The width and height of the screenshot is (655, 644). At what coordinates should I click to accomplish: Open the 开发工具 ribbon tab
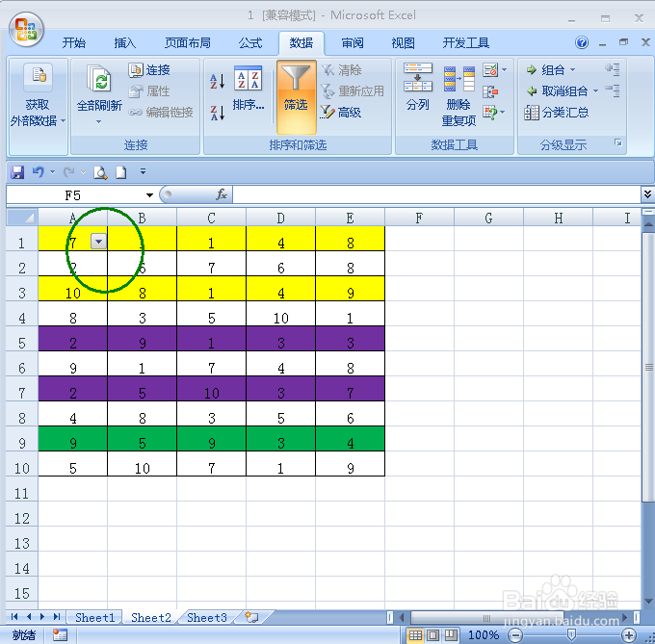[x=466, y=42]
